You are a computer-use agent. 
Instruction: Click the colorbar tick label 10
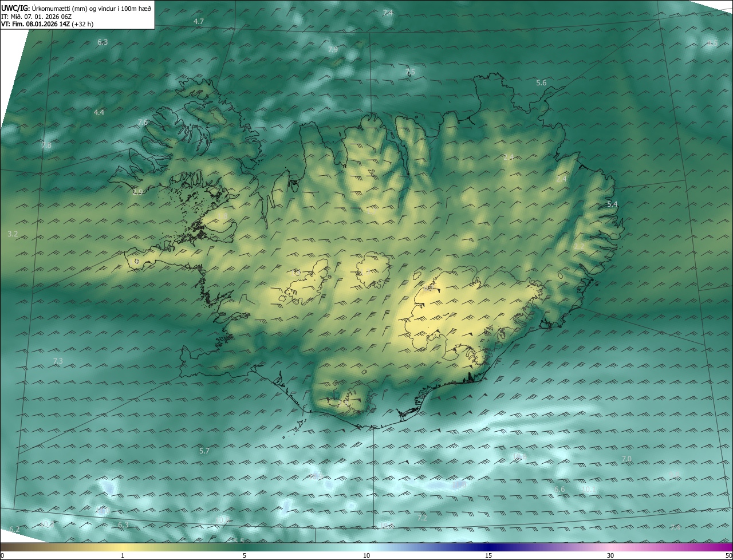click(366, 556)
